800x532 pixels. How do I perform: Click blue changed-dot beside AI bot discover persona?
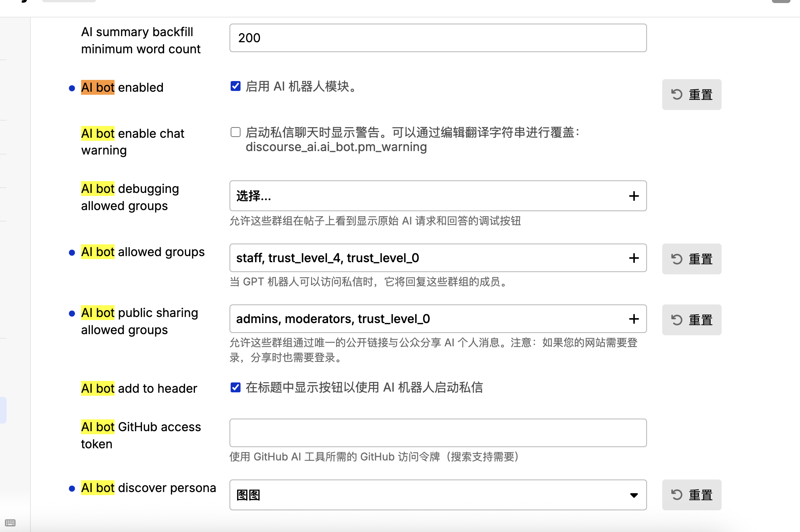72,489
